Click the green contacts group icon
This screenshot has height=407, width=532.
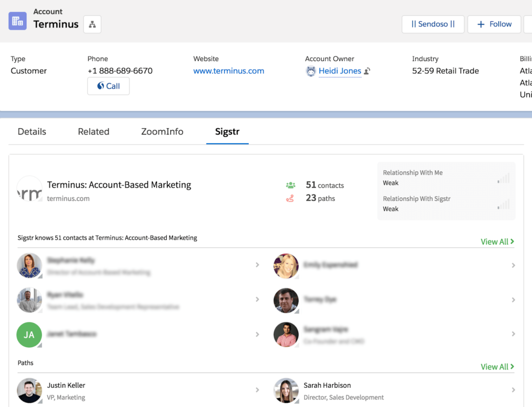290,185
